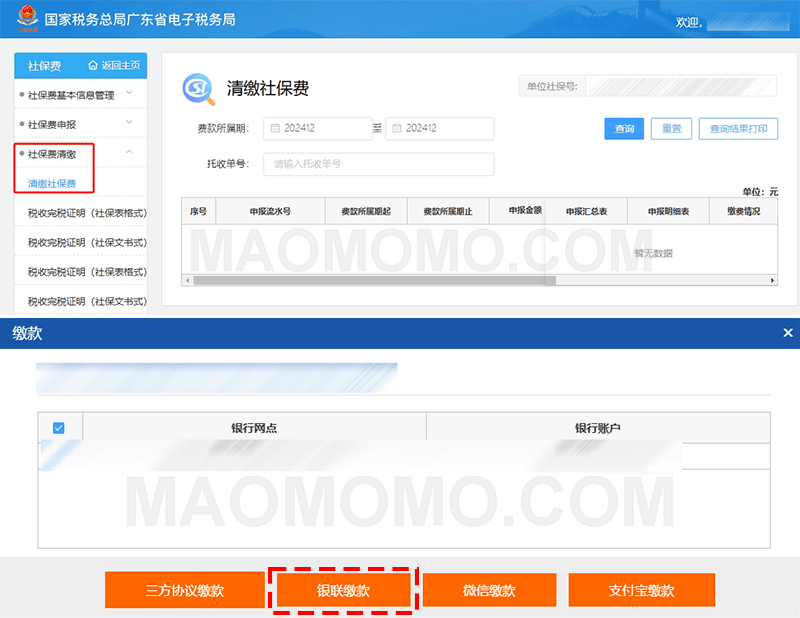Open 清缴社保费 submenu item
800x618 pixels.
[52, 183]
